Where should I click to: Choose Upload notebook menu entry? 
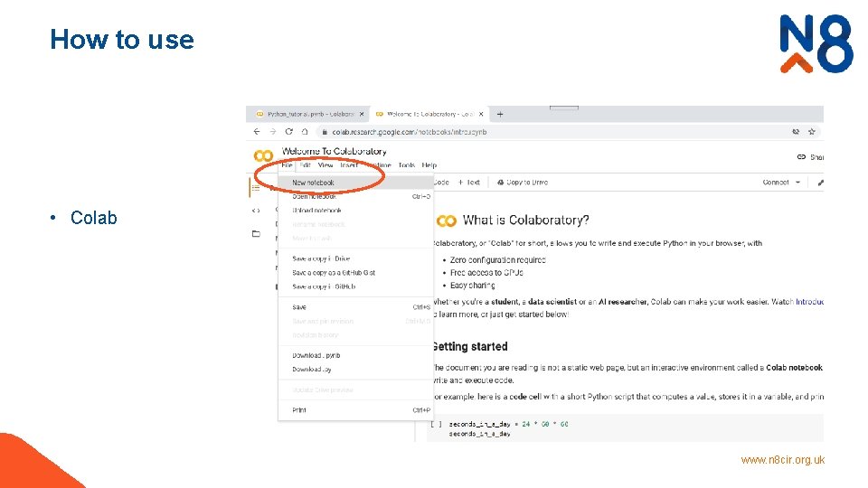[355, 211]
